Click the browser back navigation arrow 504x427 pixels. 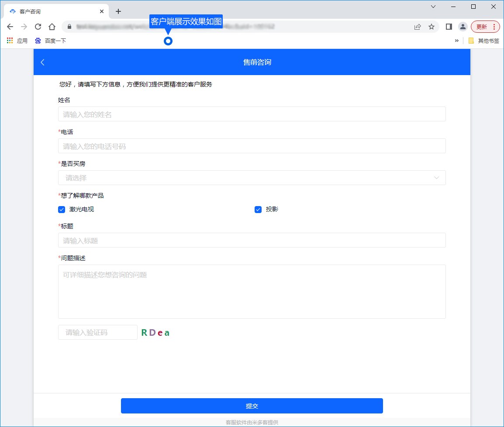click(10, 27)
